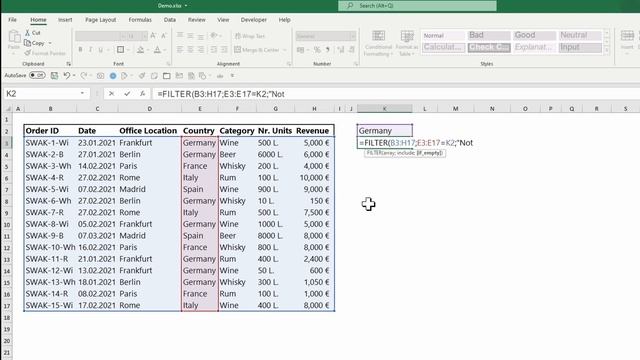This screenshot has height=360, width=640.
Task: Click the Accounting Number Format icon
Action: (x=301, y=50)
